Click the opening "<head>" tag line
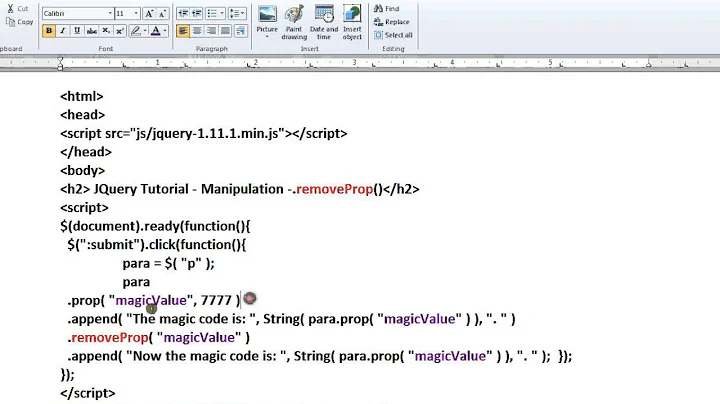 [83, 115]
